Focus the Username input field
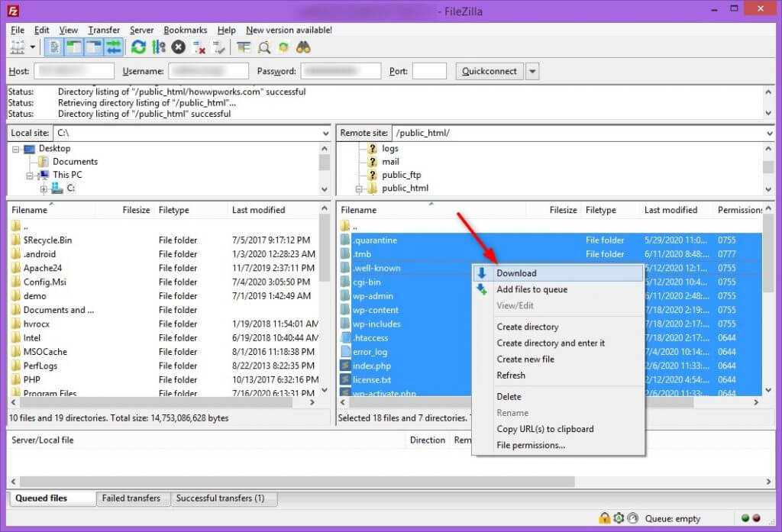This screenshot has width=782, height=532. click(208, 71)
